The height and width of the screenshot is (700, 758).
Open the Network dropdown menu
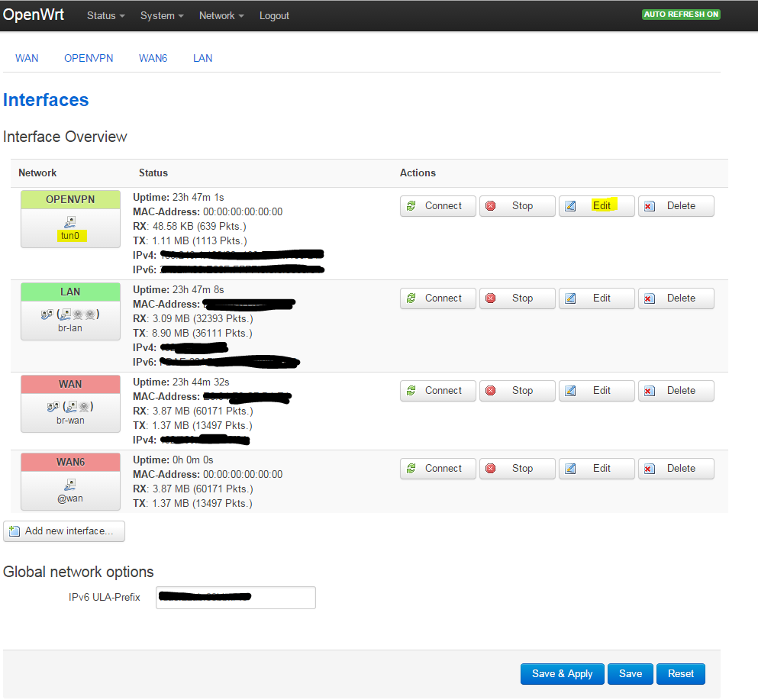(x=221, y=16)
